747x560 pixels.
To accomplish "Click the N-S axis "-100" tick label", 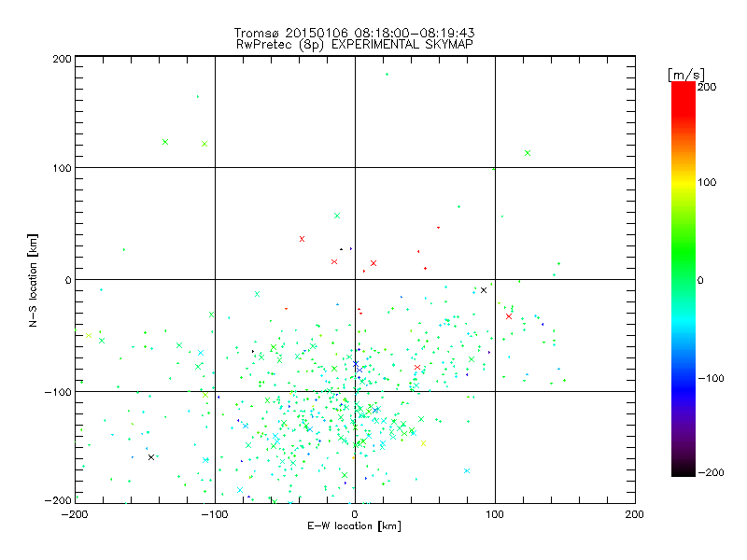I will pos(58,392).
